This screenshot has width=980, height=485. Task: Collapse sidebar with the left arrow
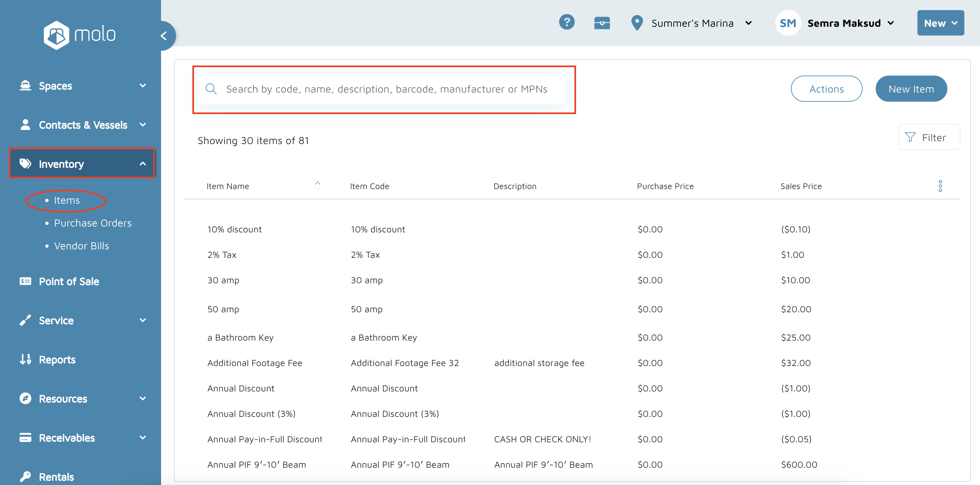[x=164, y=36]
